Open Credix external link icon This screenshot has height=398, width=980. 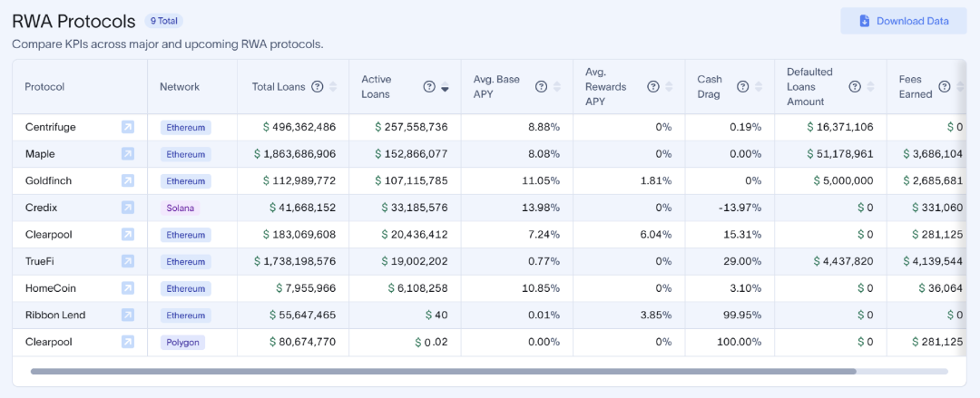tap(128, 208)
